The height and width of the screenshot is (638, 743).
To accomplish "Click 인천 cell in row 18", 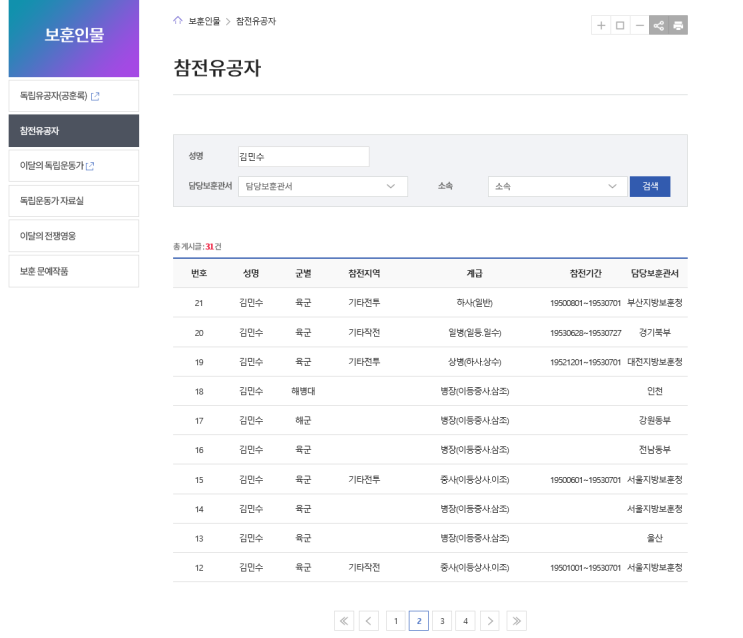I will click(654, 391).
